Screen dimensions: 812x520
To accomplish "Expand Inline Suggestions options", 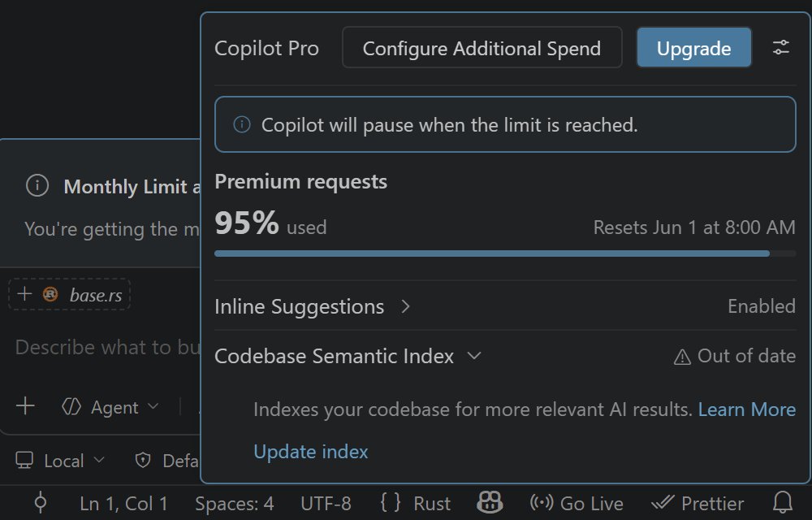I will pos(405,306).
